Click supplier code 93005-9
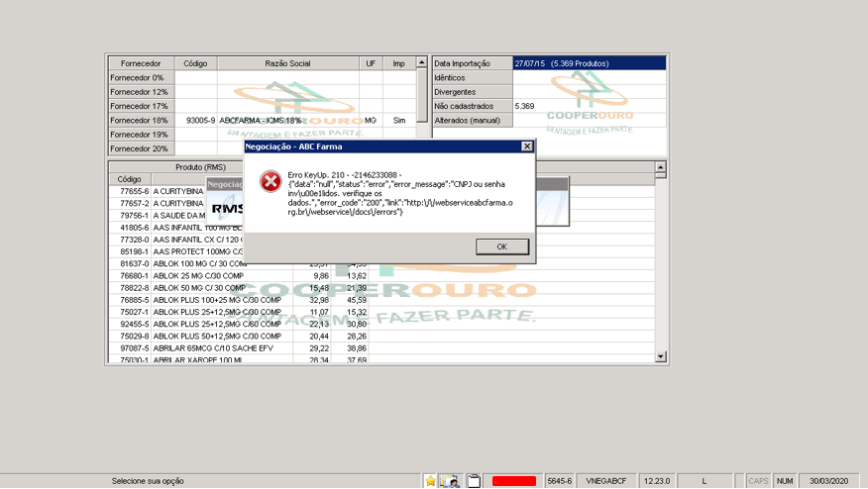 [x=200, y=120]
